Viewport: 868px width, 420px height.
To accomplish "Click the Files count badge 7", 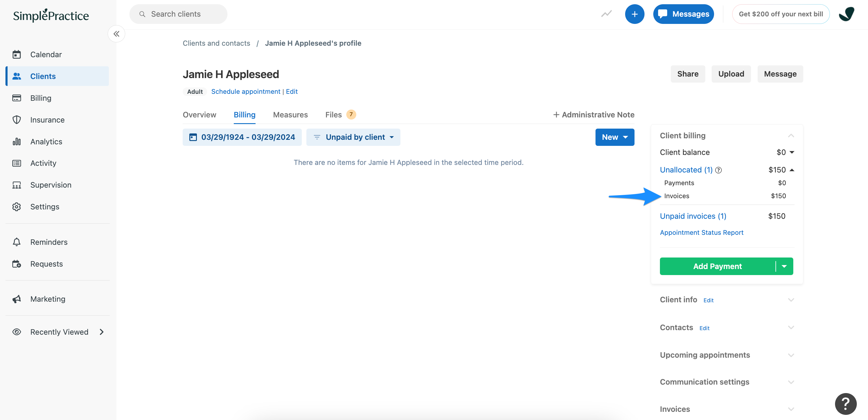I will pyautogui.click(x=351, y=115).
